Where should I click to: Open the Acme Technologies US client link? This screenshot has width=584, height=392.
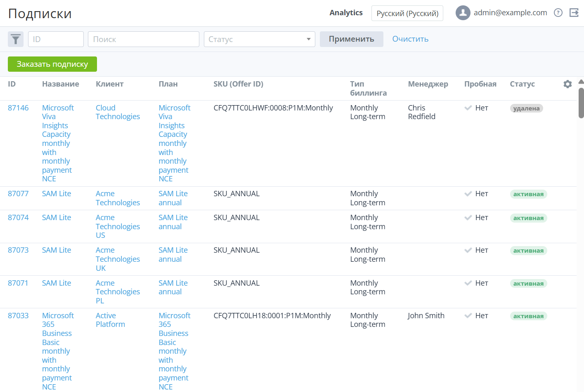tap(118, 226)
